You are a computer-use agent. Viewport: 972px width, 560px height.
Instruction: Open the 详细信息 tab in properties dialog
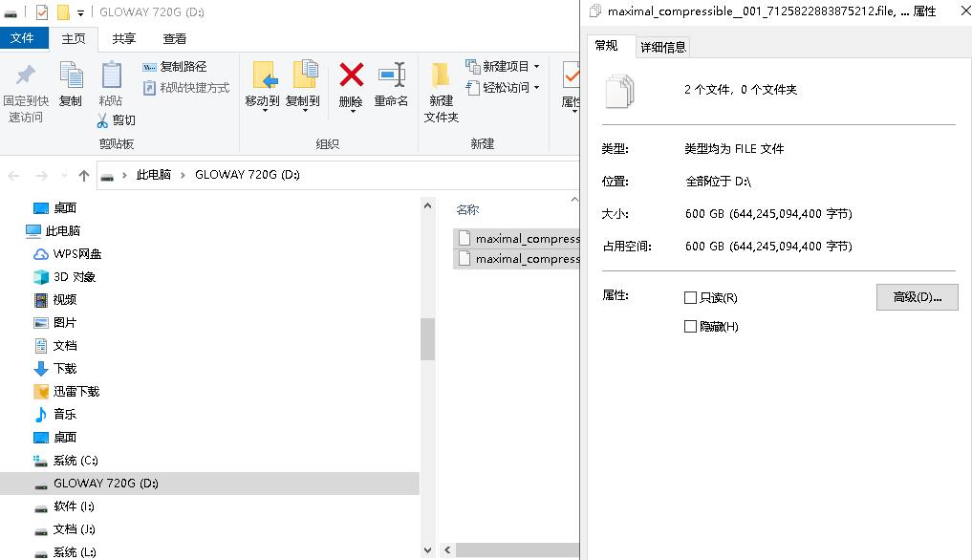662,47
